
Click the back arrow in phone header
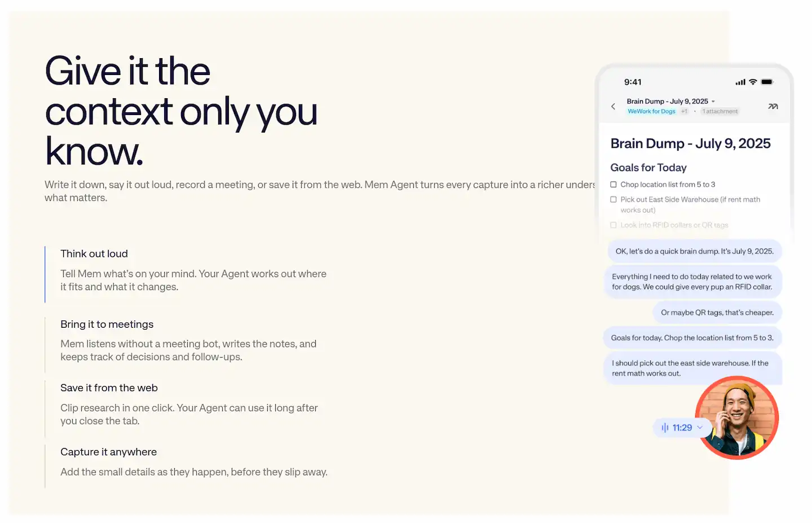tap(614, 106)
